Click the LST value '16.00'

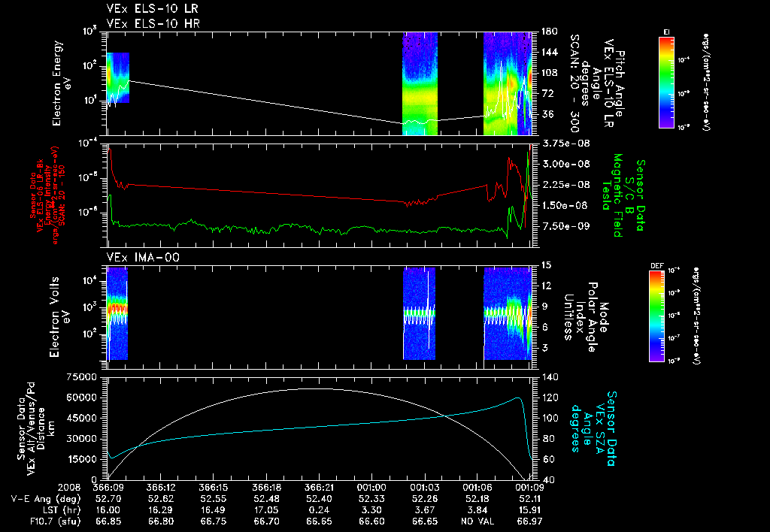tap(108, 510)
